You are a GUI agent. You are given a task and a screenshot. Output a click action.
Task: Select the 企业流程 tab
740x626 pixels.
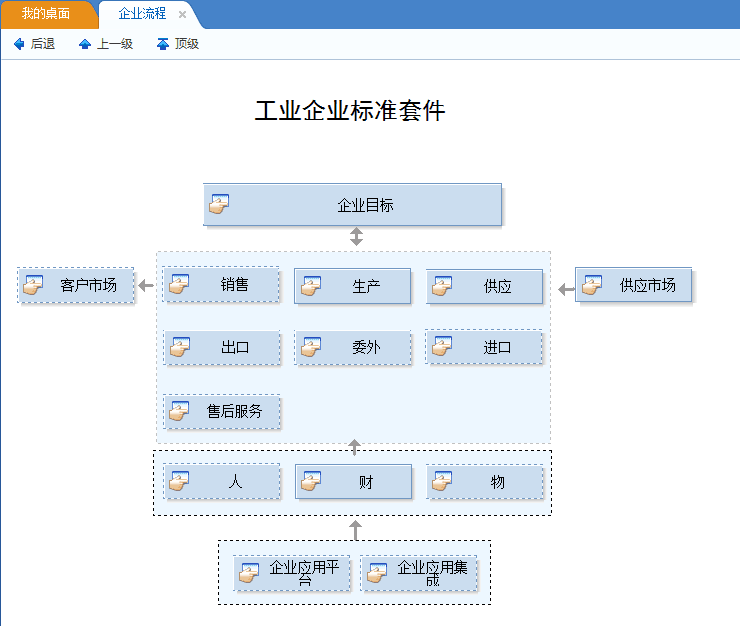coord(141,14)
